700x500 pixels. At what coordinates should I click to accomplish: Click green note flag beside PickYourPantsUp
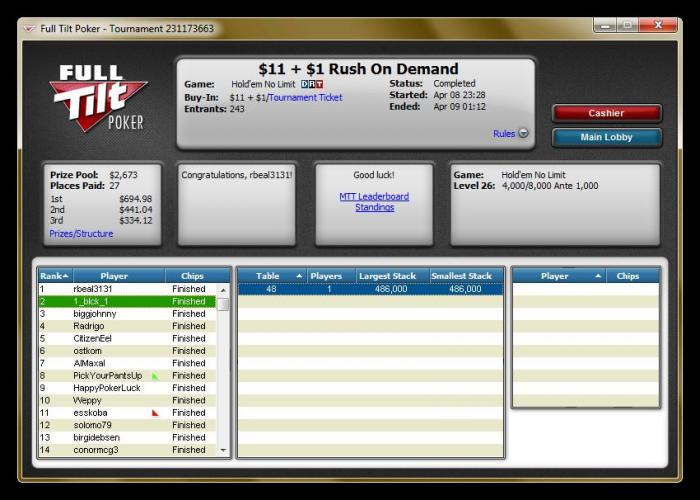click(155, 376)
